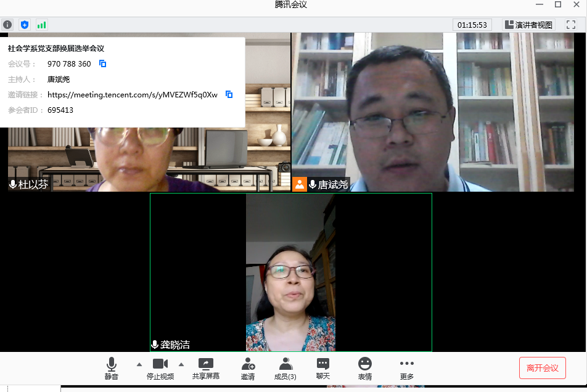This screenshot has width=587, height=392.
Task: Expand audio options arrow beside 静音
Action: coord(139,364)
